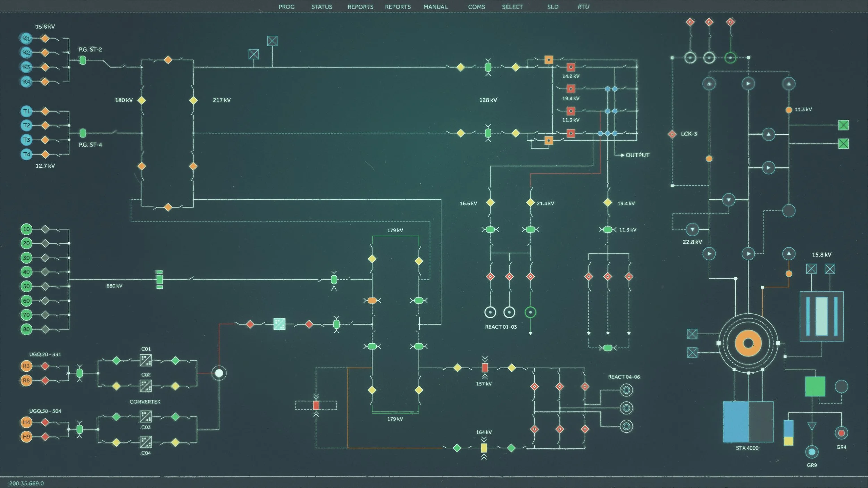Click the 680 kV line value
Image resolution: width=868 pixels, height=488 pixels.
[x=114, y=286]
